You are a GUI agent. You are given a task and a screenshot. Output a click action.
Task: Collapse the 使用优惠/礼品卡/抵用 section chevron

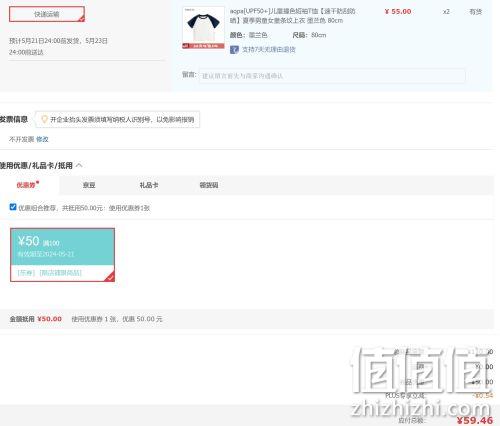(79, 165)
